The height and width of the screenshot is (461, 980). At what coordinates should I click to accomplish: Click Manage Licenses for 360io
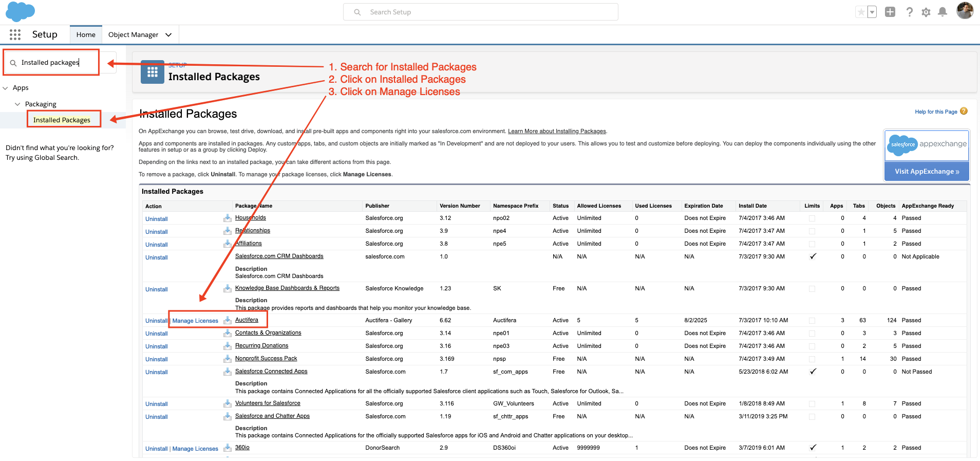[x=195, y=449]
